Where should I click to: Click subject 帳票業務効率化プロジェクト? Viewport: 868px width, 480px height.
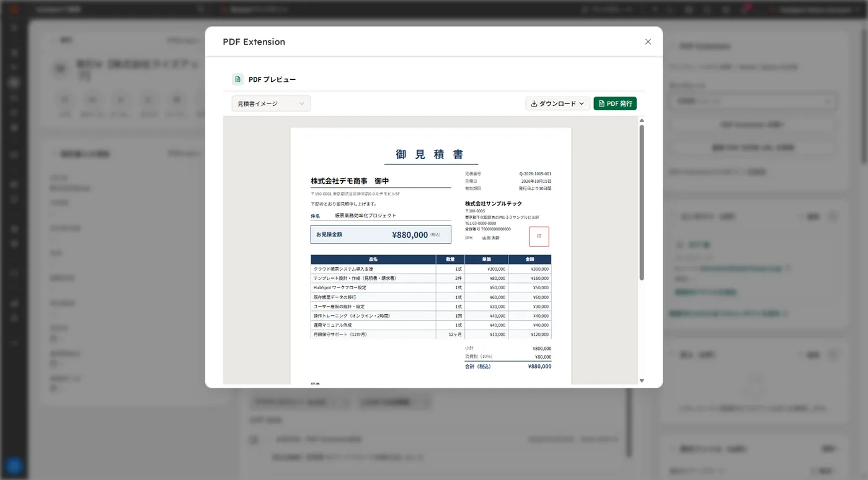[x=365, y=216]
